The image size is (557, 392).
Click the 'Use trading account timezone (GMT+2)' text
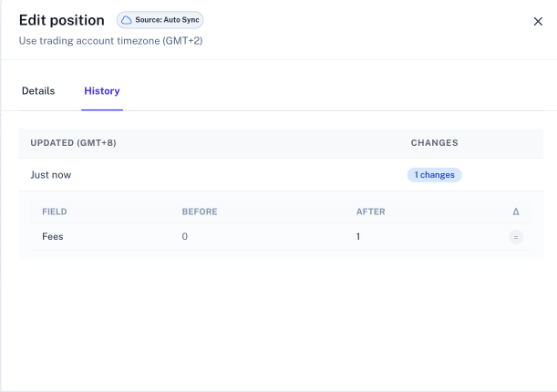111,41
